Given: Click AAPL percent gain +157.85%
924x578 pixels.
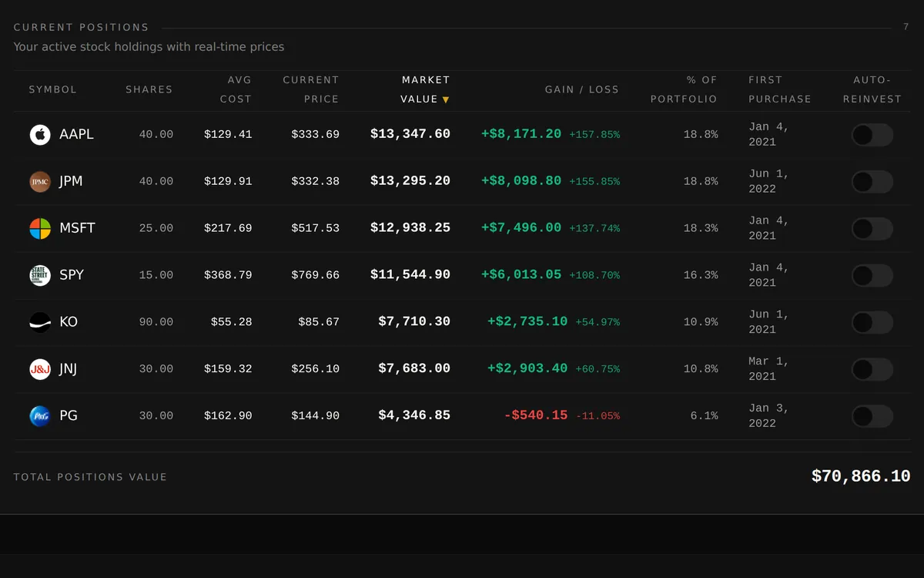Looking at the screenshot, I should coord(594,135).
